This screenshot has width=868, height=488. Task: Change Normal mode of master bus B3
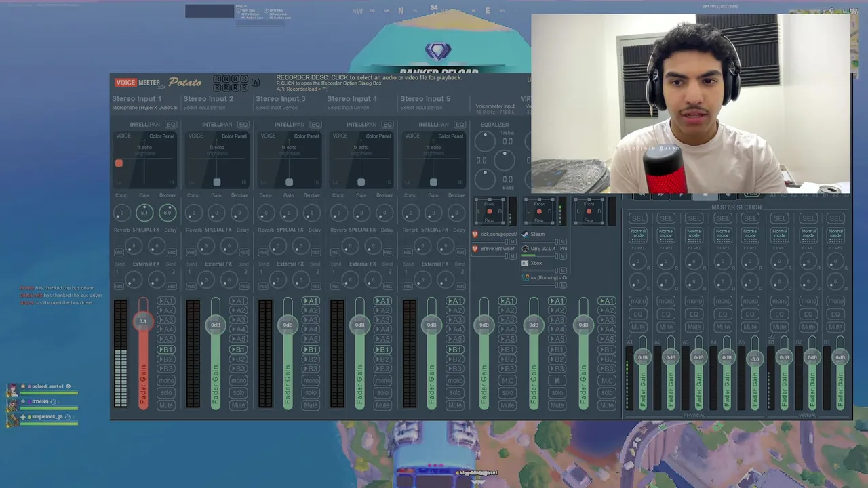(x=835, y=234)
